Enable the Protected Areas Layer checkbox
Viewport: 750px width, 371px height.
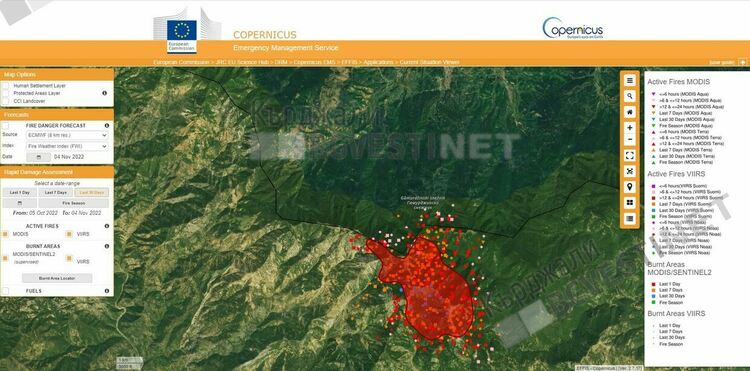(6, 93)
